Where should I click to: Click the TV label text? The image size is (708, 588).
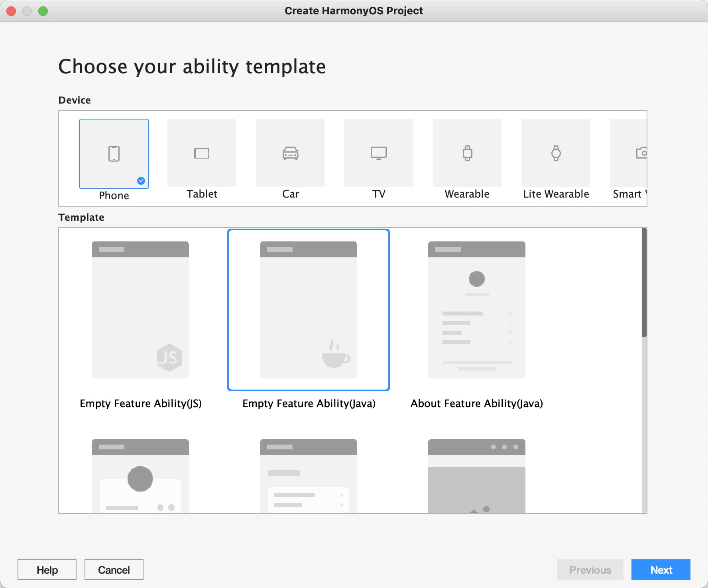pyautogui.click(x=379, y=194)
